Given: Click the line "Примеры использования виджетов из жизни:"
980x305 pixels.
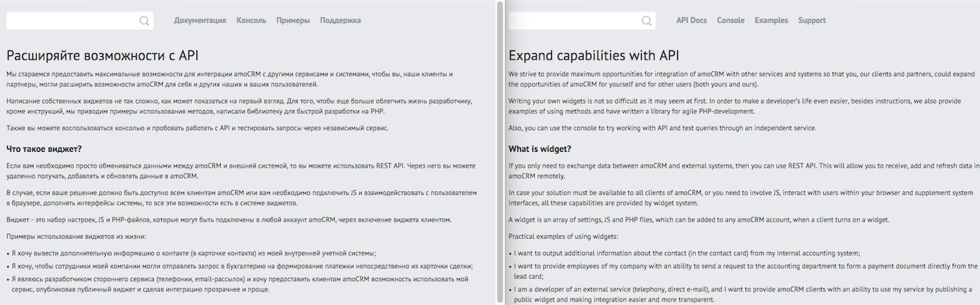Looking at the screenshot, I should 76,237.
